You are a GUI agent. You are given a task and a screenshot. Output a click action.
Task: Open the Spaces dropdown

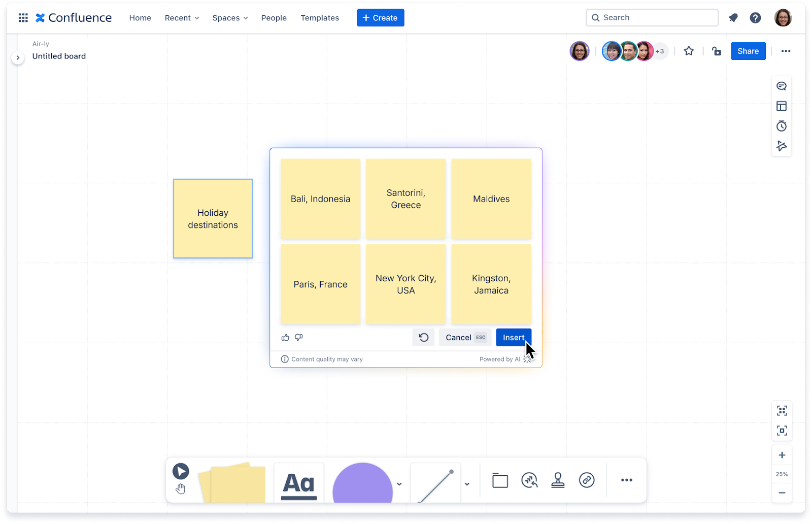230,18
